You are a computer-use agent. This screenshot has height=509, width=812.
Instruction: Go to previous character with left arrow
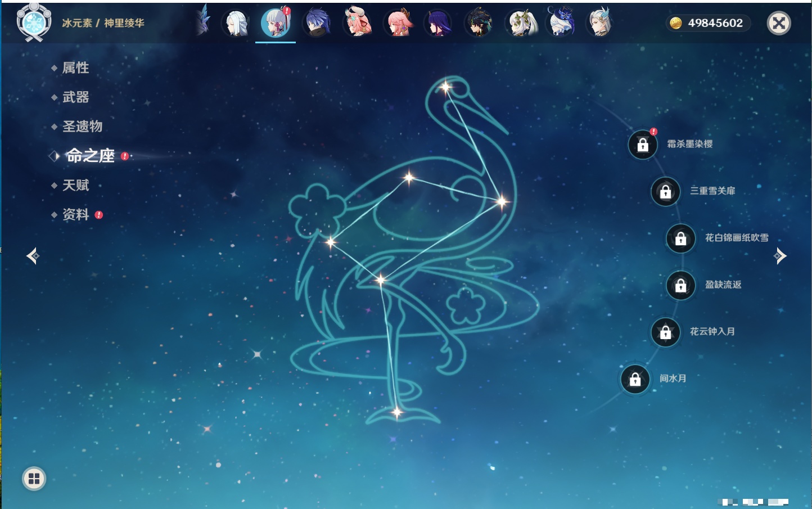[33, 256]
